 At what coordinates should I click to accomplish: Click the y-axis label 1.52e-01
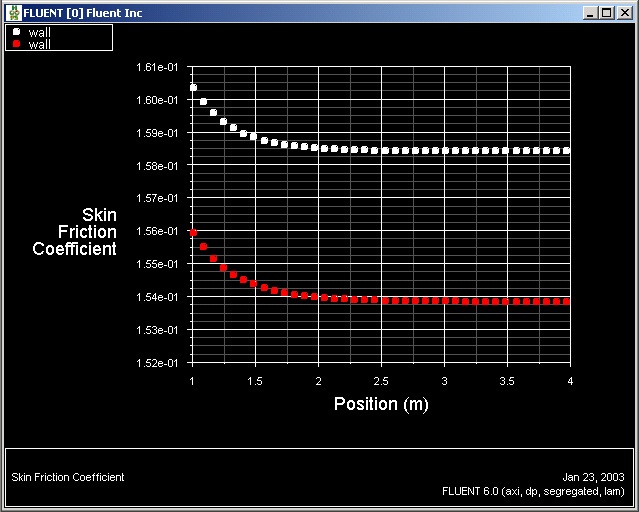[157, 363]
